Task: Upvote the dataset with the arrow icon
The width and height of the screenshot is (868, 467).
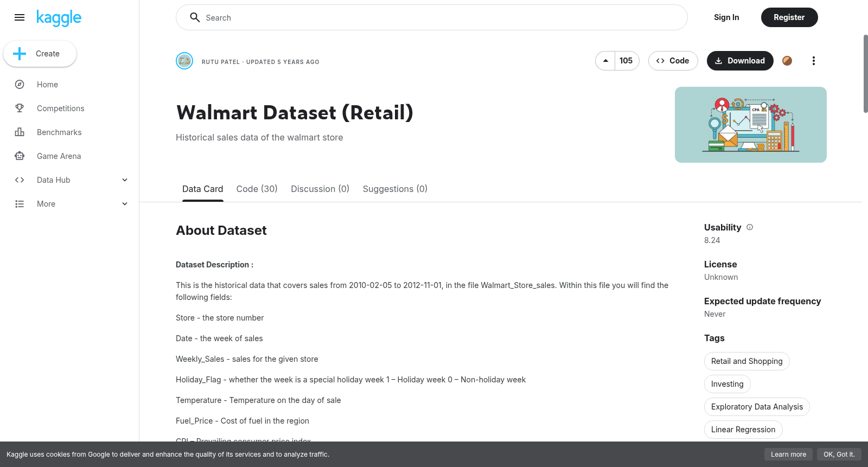Action: (605, 61)
